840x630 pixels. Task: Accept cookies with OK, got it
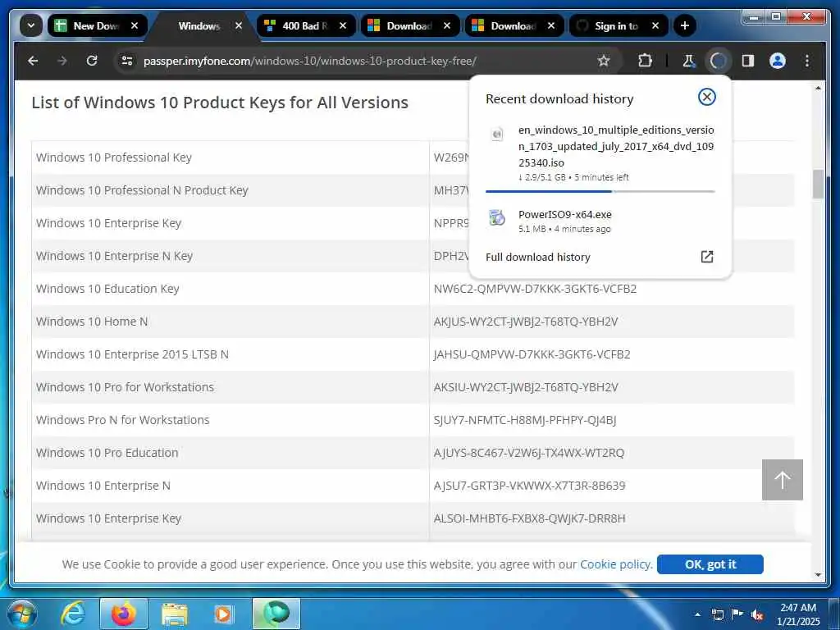tap(710, 564)
